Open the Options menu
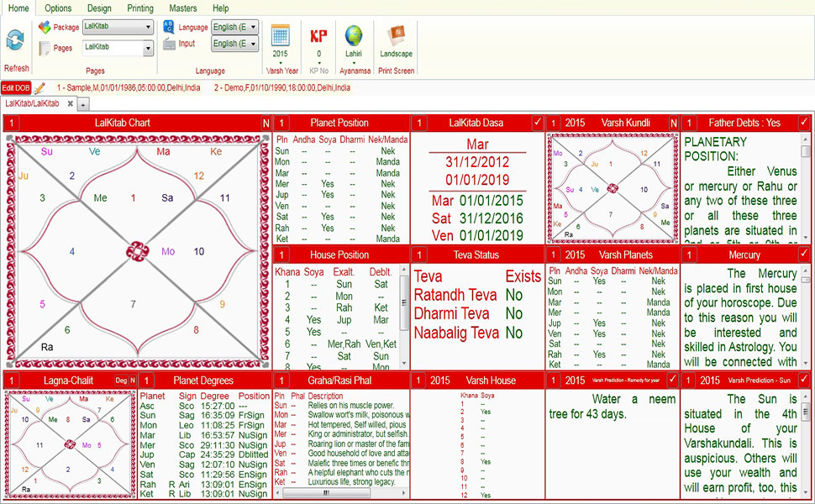The image size is (815, 504). point(58,8)
